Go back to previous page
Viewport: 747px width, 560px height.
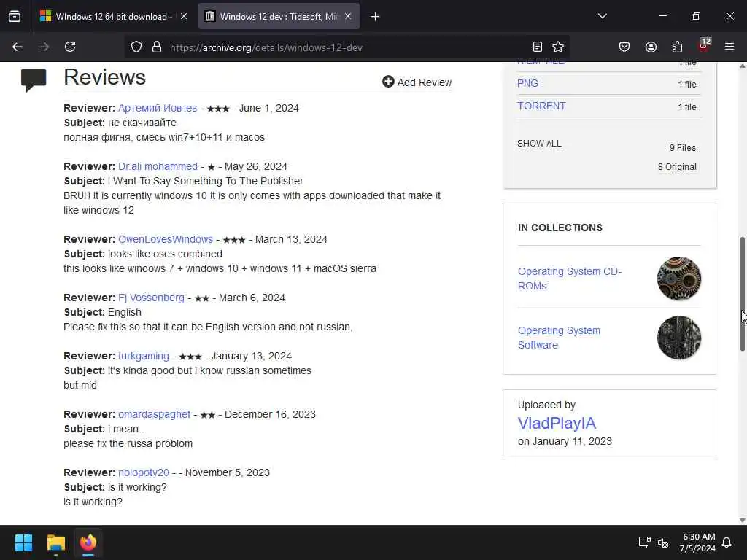click(18, 47)
